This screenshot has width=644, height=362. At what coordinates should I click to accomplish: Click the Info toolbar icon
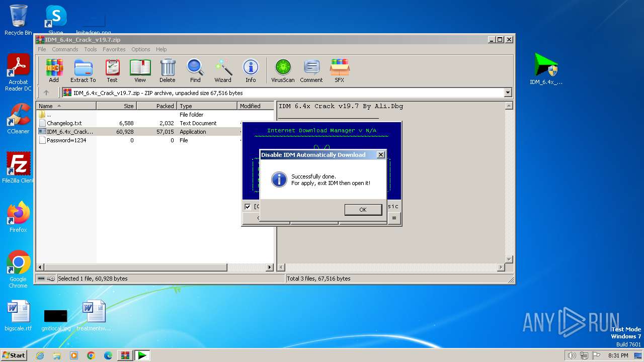tap(251, 70)
